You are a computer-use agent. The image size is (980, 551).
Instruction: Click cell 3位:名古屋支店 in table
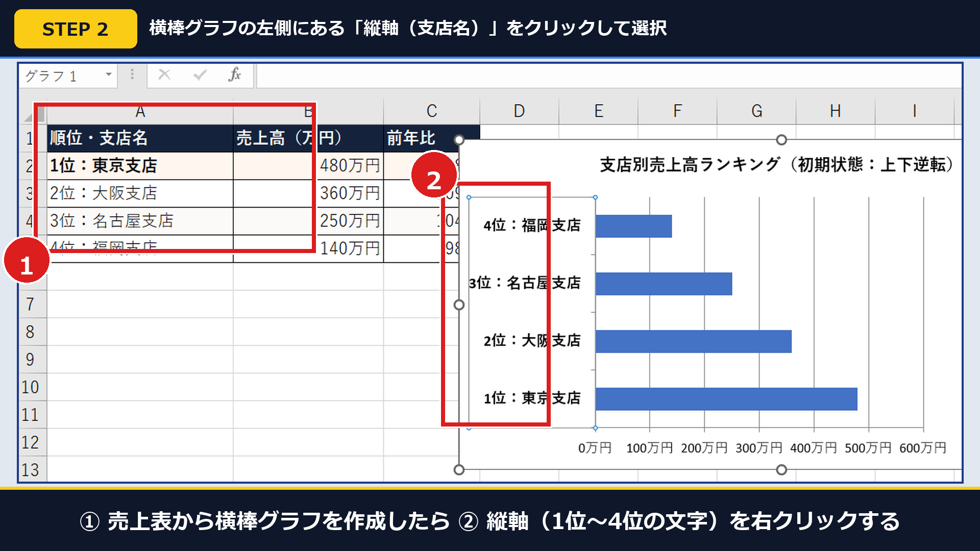click(x=140, y=220)
